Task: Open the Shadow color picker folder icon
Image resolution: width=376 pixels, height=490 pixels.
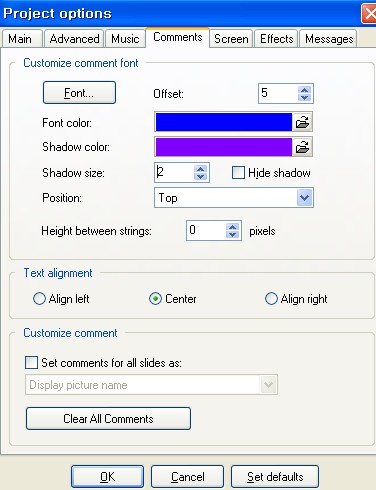Action: (x=302, y=147)
